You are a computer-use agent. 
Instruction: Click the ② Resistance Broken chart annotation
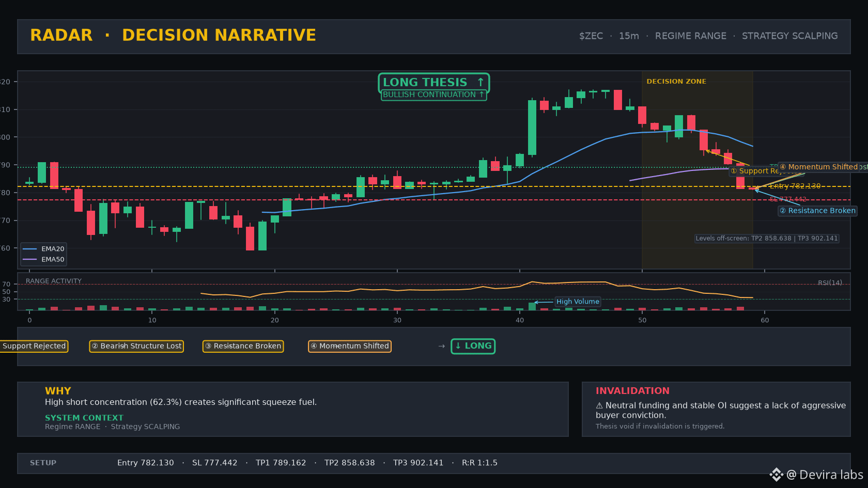[x=817, y=211]
